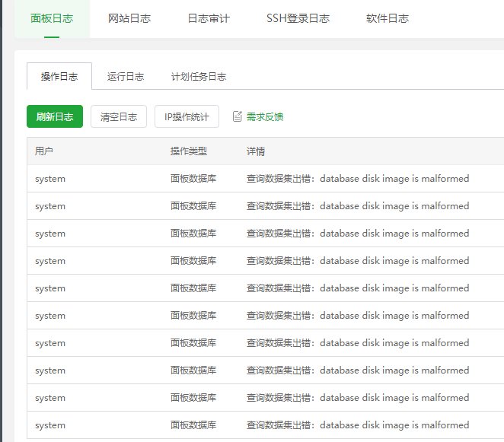This screenshot has height=442, width=504.
Task: Click the green 刷新日志 button
Action: coord(55,116)
